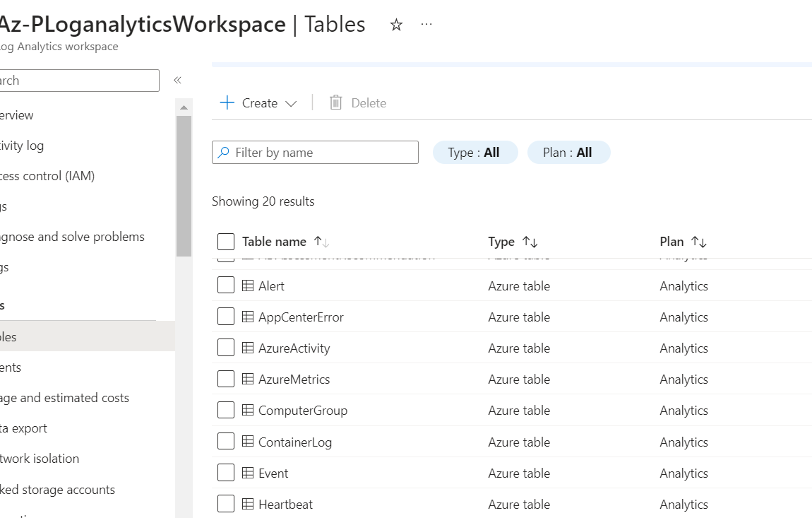Open the more options ellipsis menu
The image size is (812, 518).
pos(426,24)
